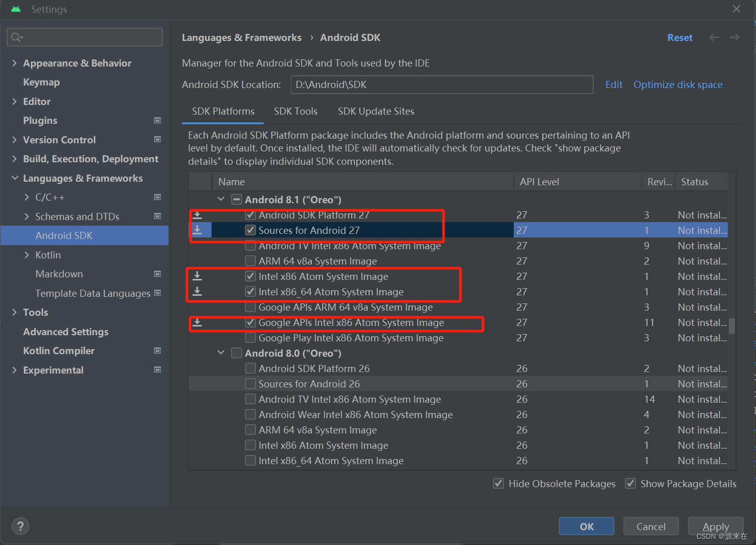Click the OK button
This screenshot has height=545, width=756.
(x=586, y=526)
